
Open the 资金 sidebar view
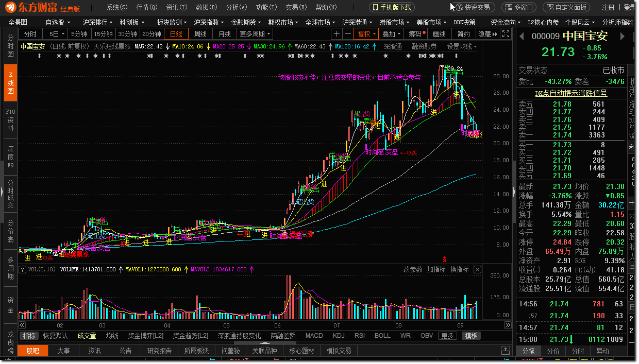tap(10, 305)
